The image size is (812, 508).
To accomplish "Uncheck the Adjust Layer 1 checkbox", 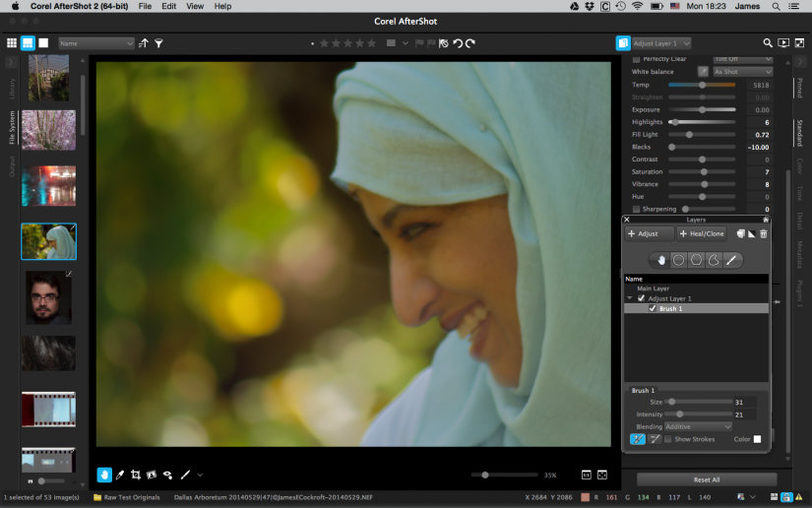I will point(641,298).
